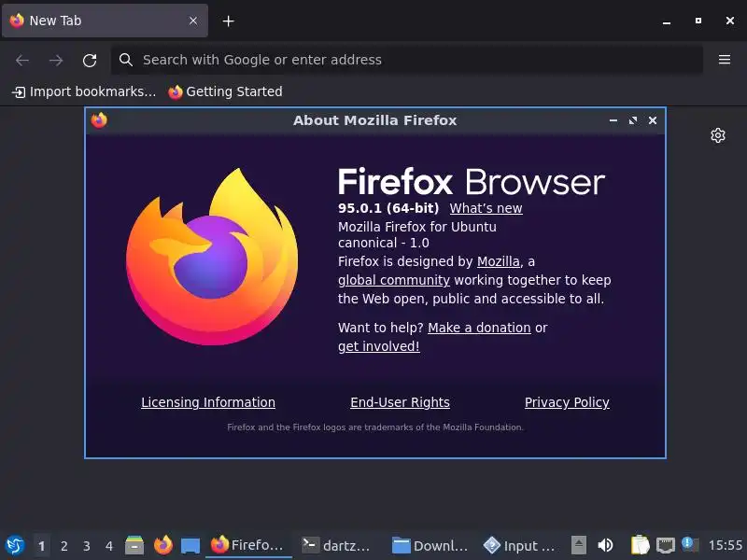The width and height of the screenshot is (747, 560).
Task: Open the network tray icon
Action: (665, 545)
